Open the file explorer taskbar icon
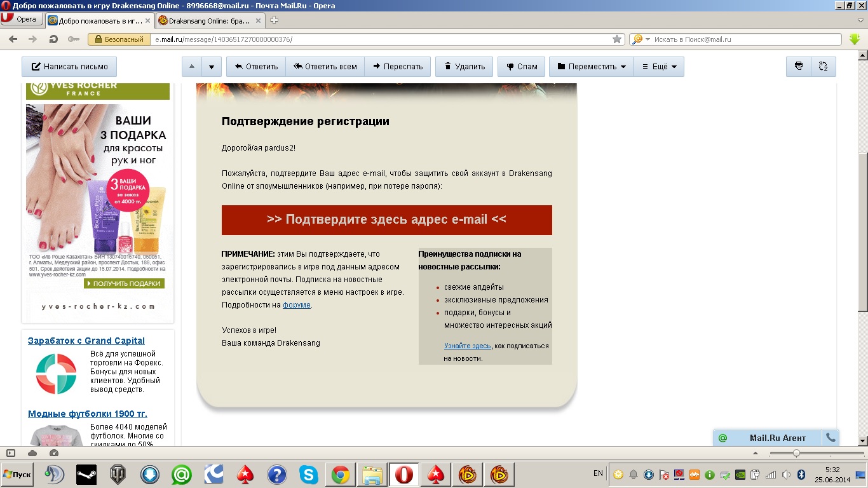 [372, 475]
